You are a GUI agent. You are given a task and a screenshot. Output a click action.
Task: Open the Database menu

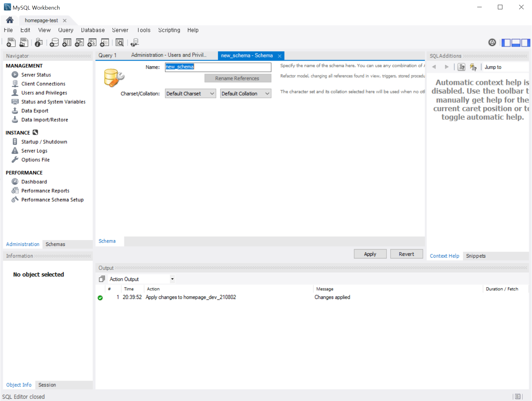click(93, 30)
